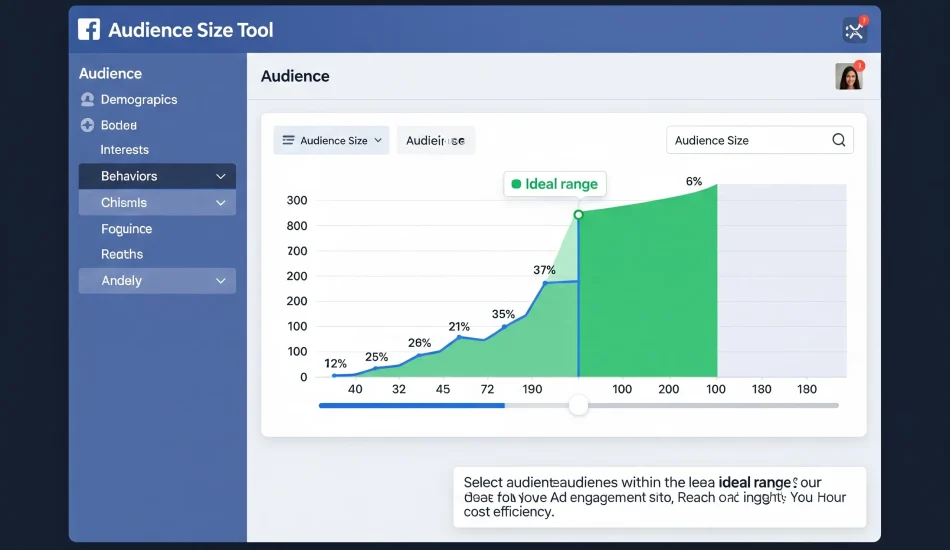Open the notifications icon in the header
Screen dimensions: 950x550
click(855, 30)
